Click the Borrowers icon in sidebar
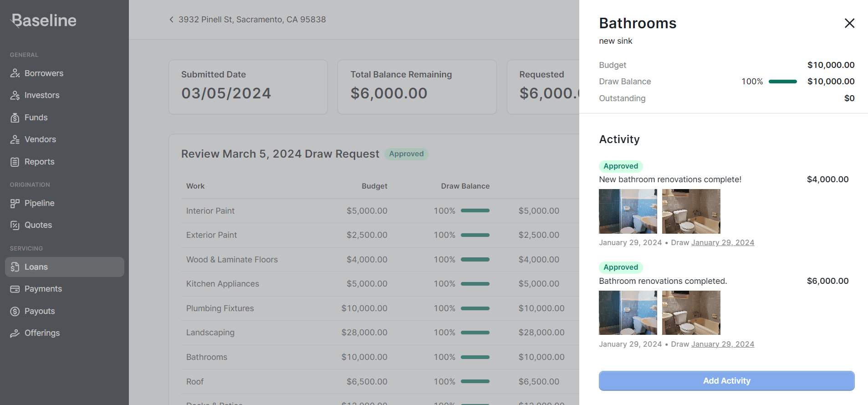This screenshot has width=868, height=405. point(15,73)
